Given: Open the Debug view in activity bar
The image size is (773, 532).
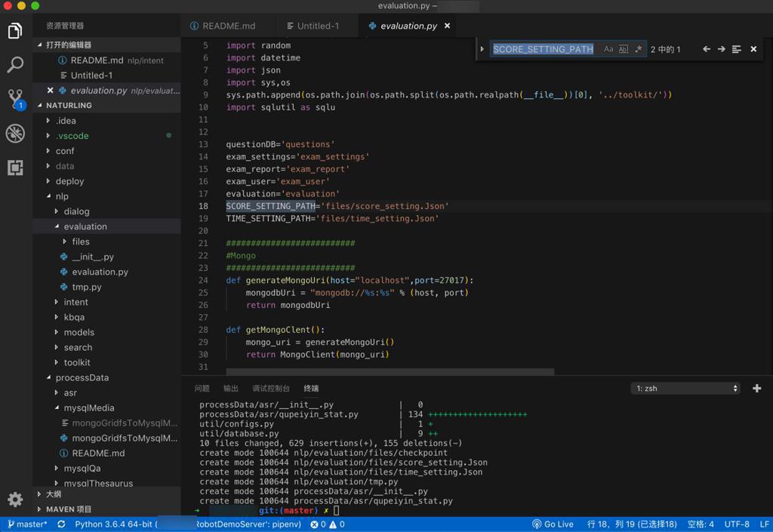Looking at the screenshot, I should [15, 134].
